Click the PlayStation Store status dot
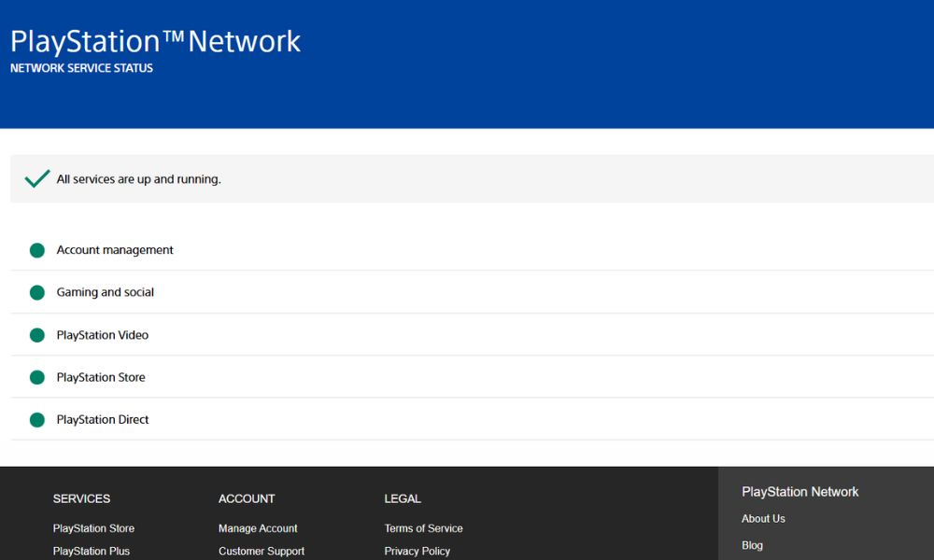 pyautogui.click(x=36, y=377)
